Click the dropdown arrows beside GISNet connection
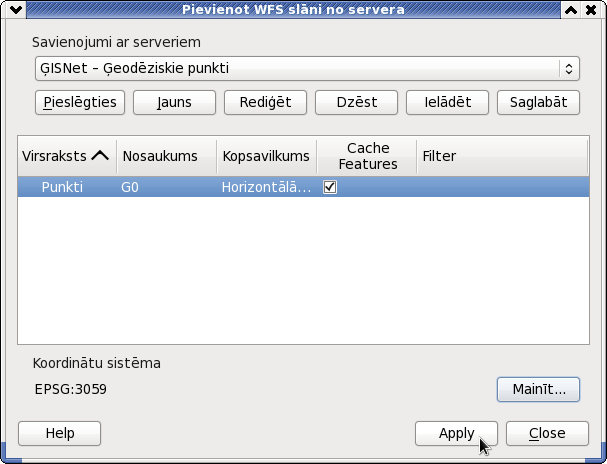Viewport: 607px width, 464px height. tap(569, 68)
